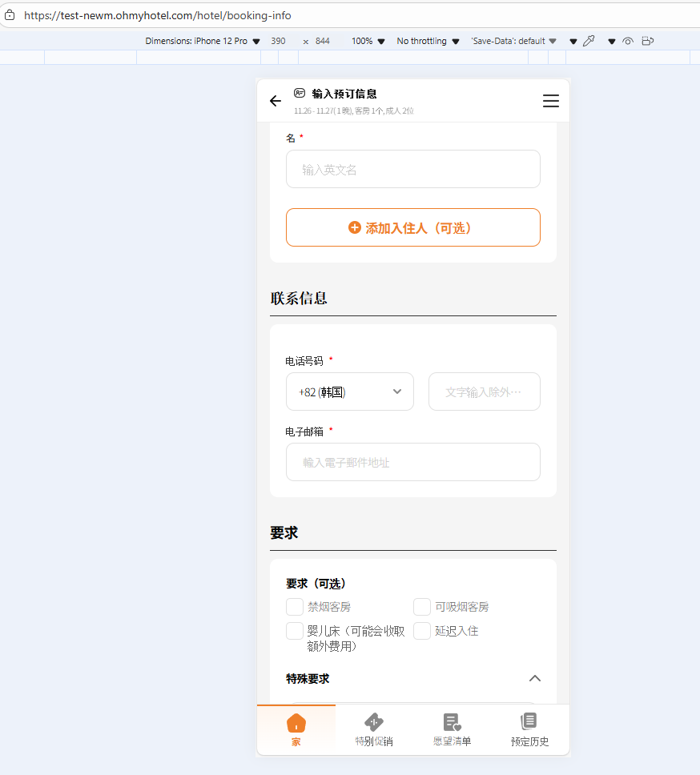This screenshot has height=775, width=700.
Task: Go back with the left arrow icon
Action: [276, 102]
